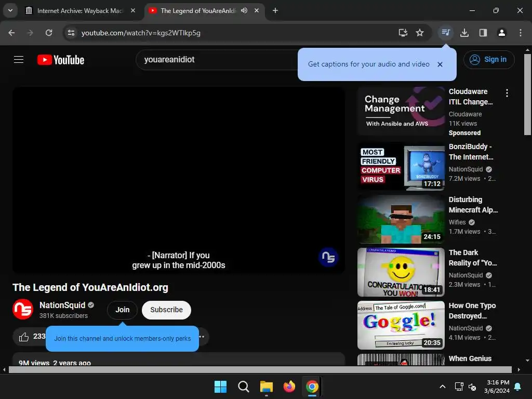Go back to the previous page
The width and height of the screenshot is (532, 399).
click(x=11, y=33)
